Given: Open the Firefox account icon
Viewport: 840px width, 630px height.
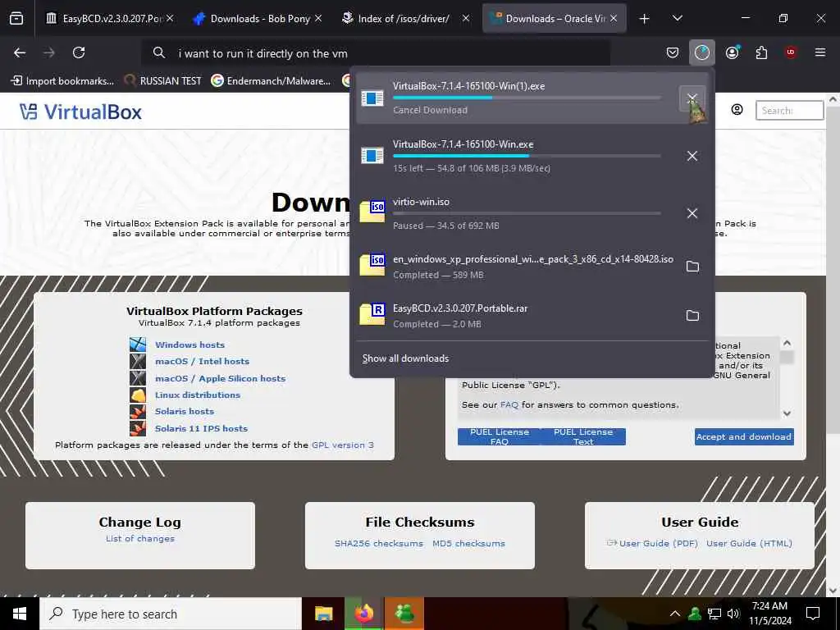Looking at the screenshot, I should [732, 52].
